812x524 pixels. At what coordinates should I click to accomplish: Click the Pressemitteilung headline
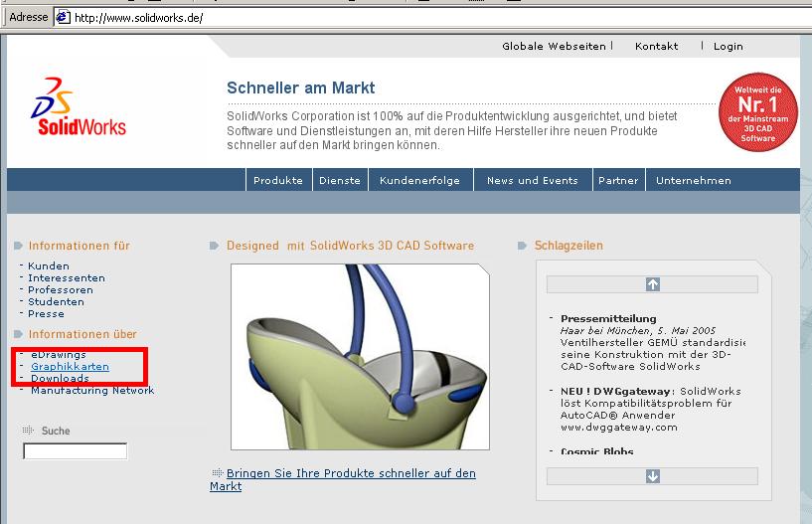[608, 319]
